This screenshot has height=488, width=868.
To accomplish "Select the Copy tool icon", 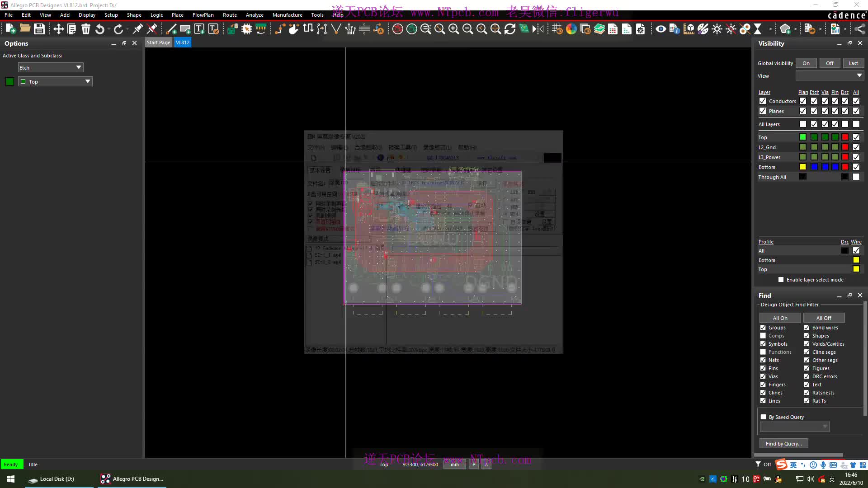I will [71, 29].
